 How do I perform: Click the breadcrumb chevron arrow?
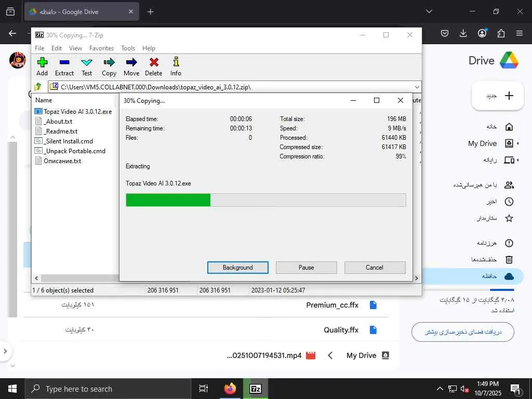tap(330, 355)
